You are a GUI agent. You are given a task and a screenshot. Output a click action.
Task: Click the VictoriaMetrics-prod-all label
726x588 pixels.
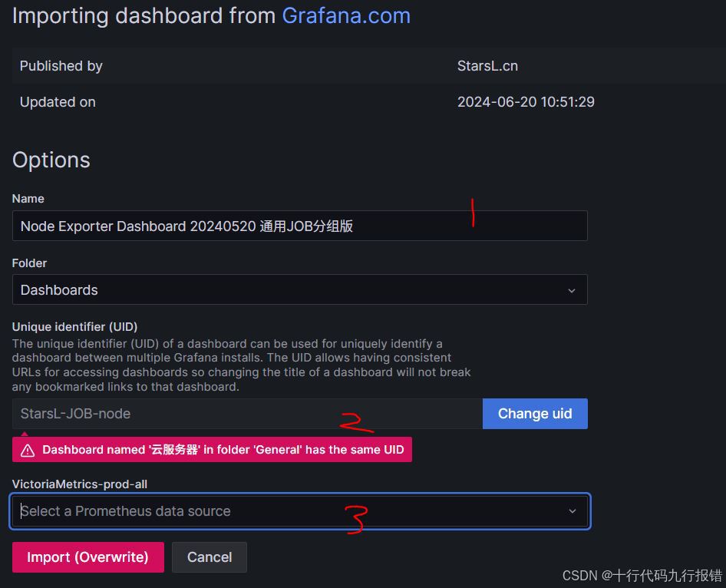[80, 484]
